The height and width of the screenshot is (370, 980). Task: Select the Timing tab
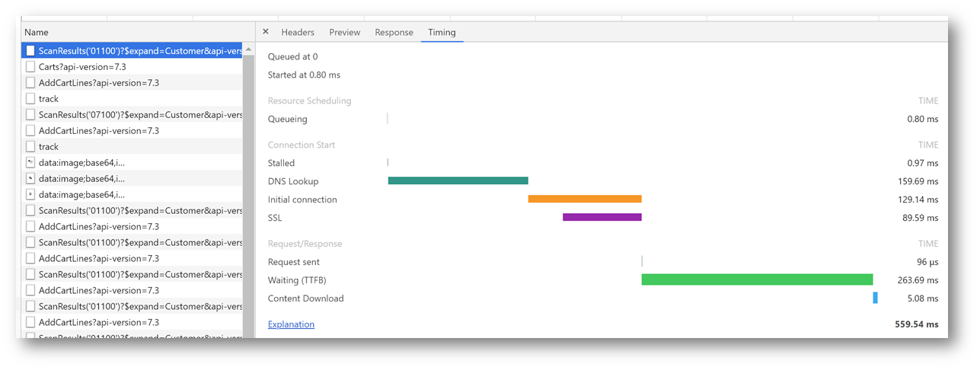[x=442, y=33]
